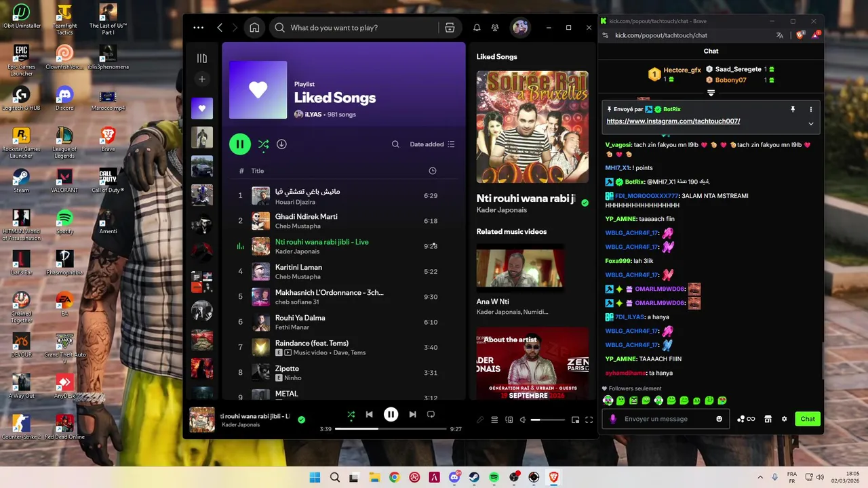
Task: Open Brave Shields lion icon in address bar
Action: tap(801, 35)
